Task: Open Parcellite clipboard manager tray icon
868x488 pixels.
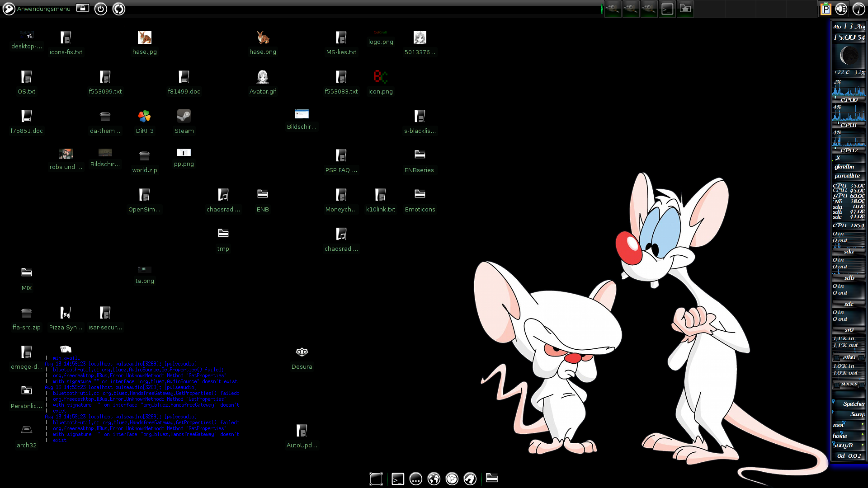Action: coord(826,9)
